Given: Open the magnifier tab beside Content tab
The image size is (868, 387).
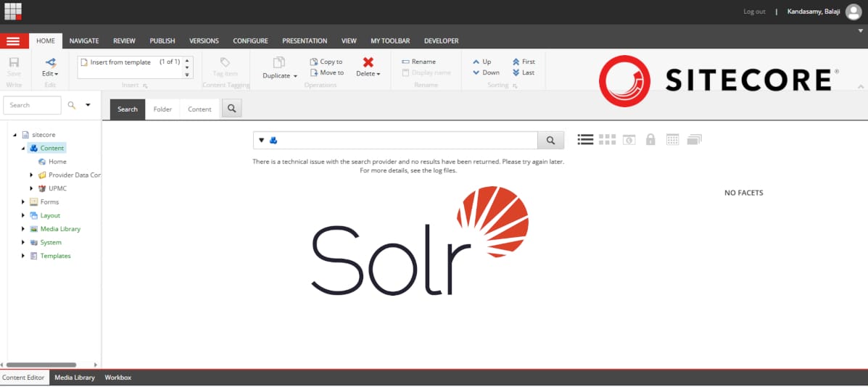Looking at the screenshot, I should 232,109.
